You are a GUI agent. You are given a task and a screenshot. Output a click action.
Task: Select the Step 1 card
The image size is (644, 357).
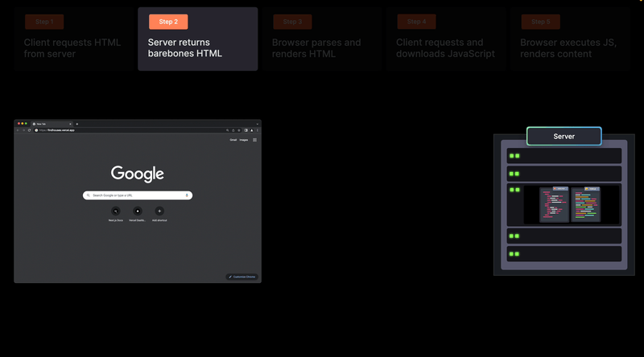(x=74, y=39)
